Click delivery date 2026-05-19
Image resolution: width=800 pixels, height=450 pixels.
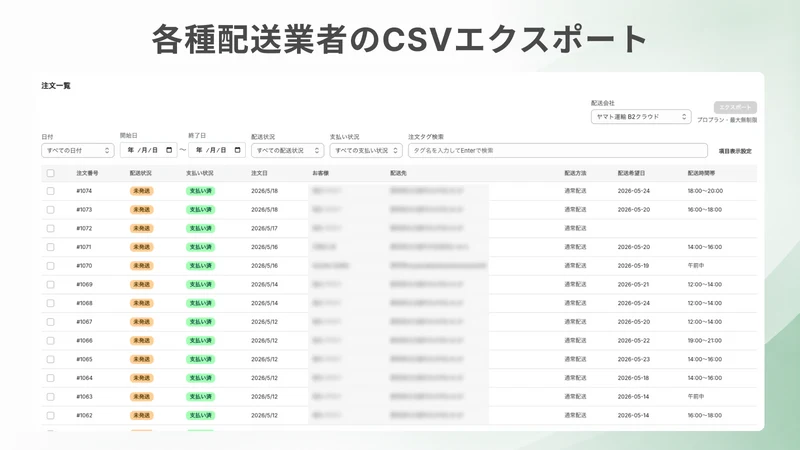point(633,266)
